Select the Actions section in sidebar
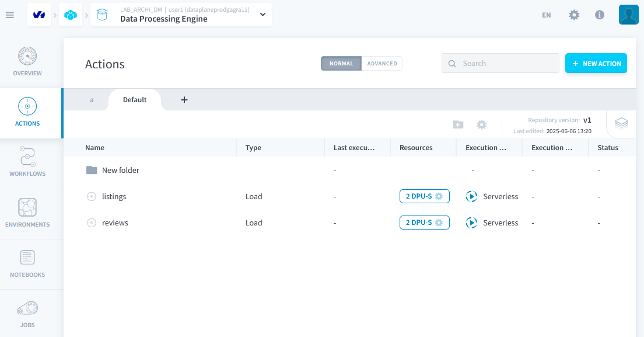644x337 pixels. 27,112
